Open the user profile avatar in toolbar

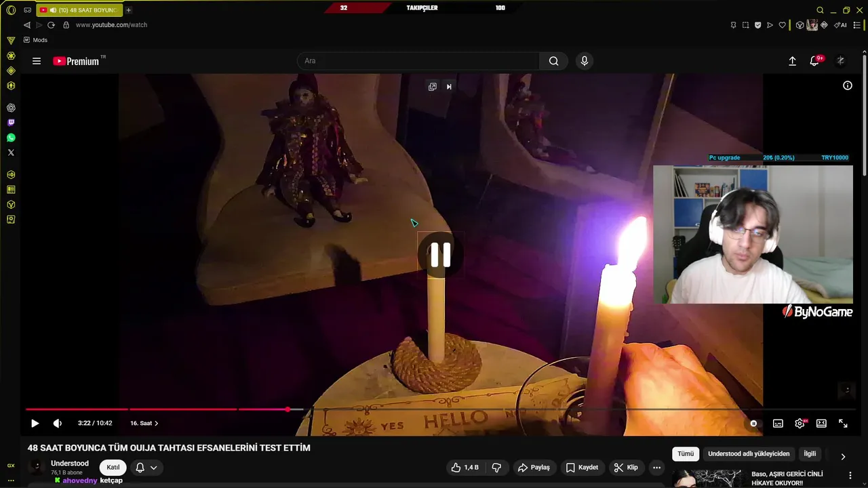click(812, 25)
